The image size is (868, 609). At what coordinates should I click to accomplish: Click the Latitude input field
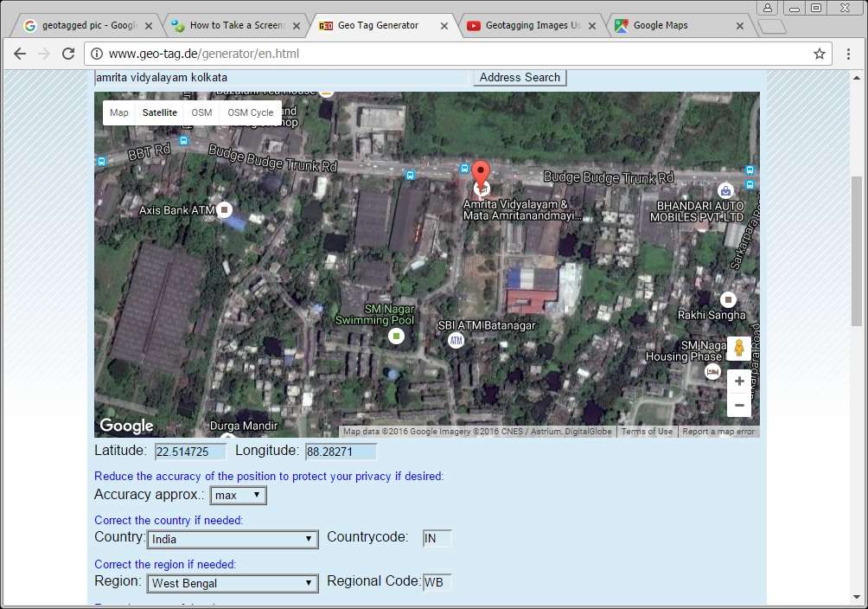pyautogui.click(x=190, y=452)
